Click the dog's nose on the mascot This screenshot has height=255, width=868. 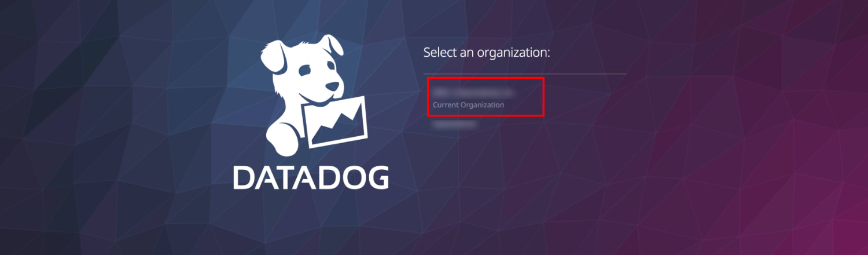click(x=332, y=85)
